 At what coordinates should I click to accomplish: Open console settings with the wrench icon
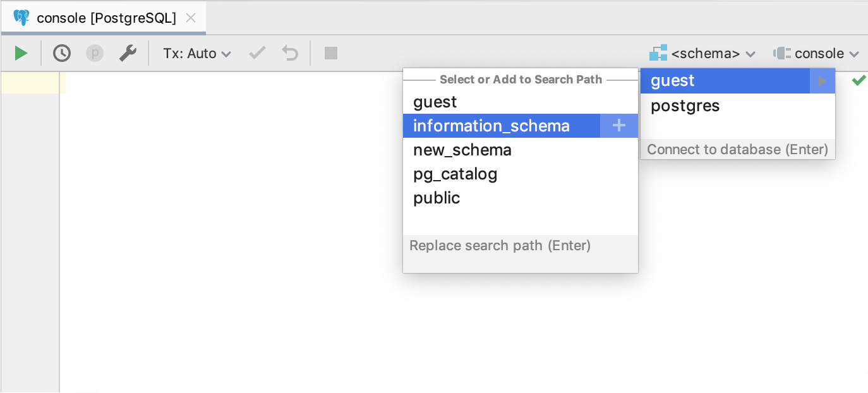click(128, 53)
